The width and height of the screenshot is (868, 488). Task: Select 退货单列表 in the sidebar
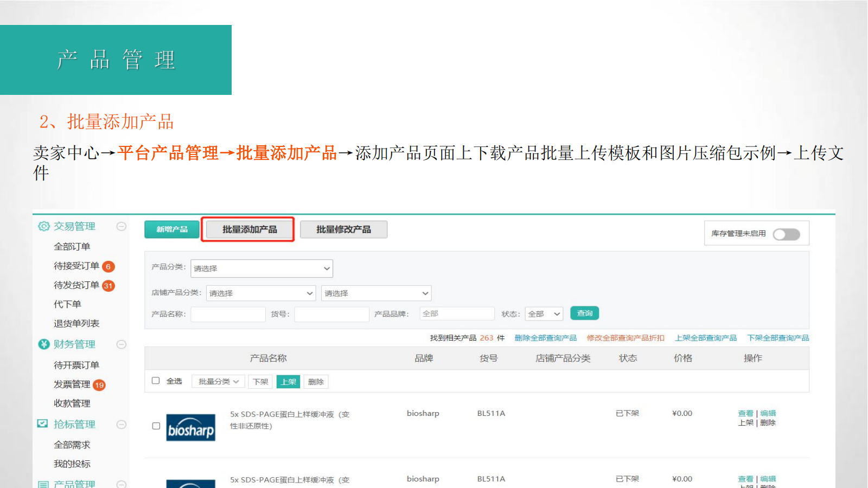76,324
